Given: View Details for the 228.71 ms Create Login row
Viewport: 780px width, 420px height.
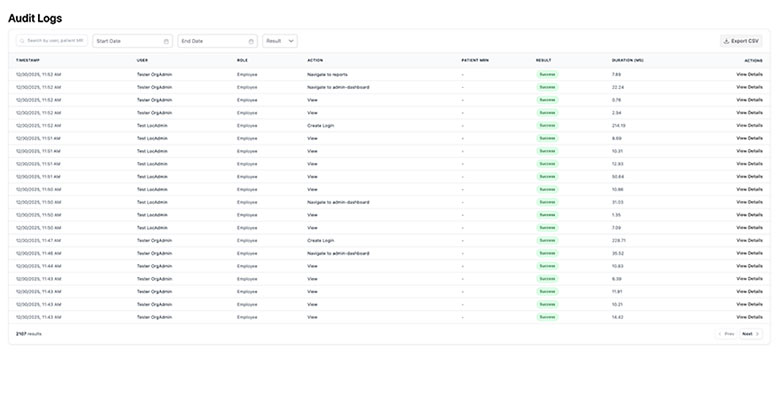Looking at the screenshot, I should 749,240.
